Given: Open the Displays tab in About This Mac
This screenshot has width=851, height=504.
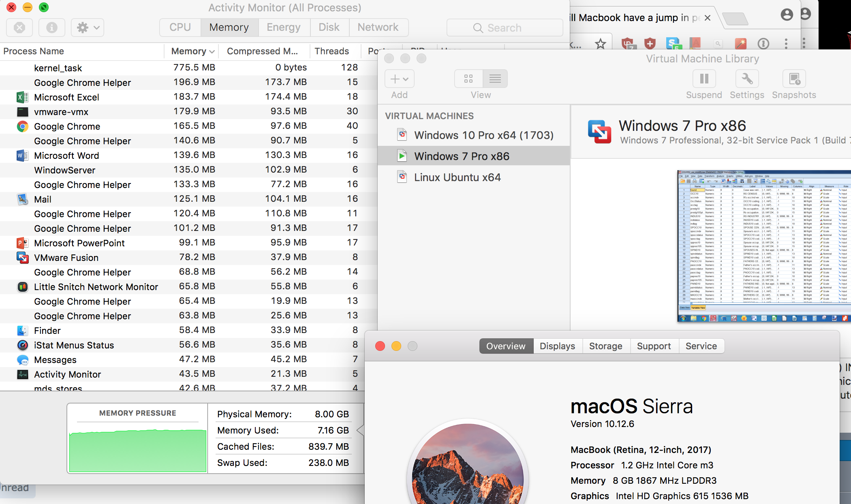Looking at the screenshot, I should [557, 346].
